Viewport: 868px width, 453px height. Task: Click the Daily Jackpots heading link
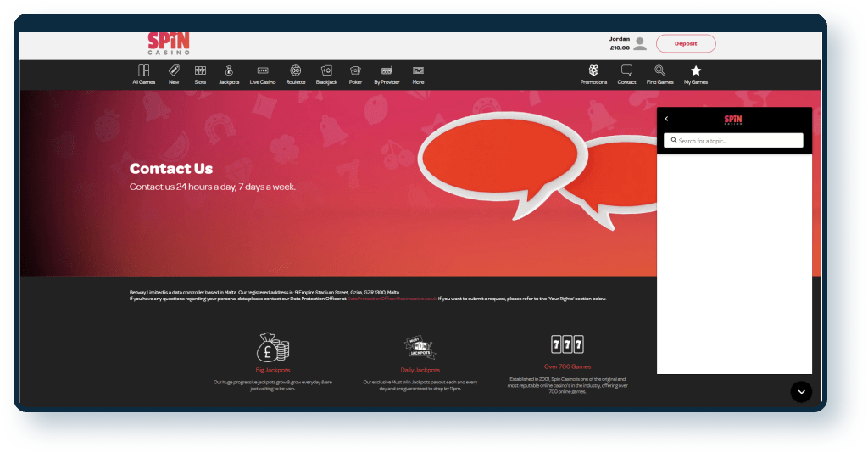(420, 370)
